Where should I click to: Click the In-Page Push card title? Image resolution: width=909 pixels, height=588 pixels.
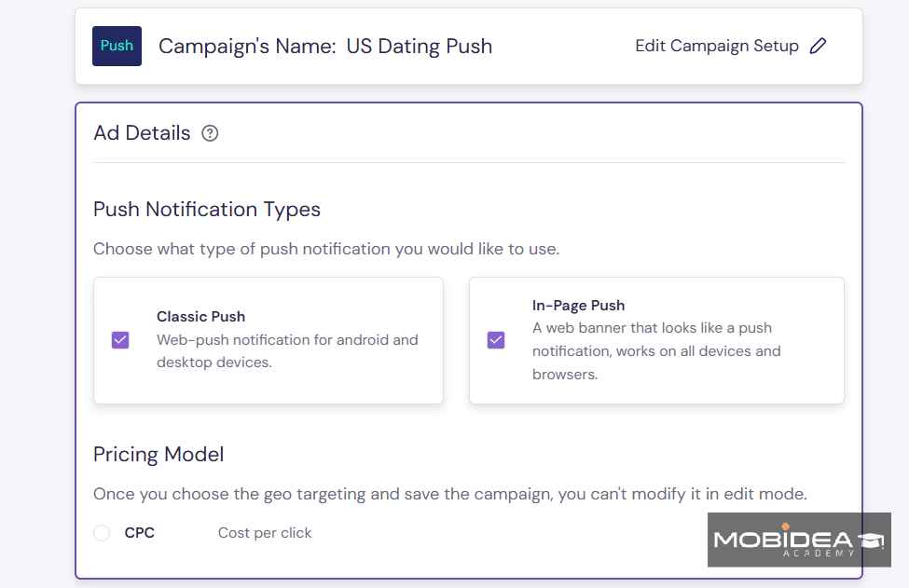(578, 306)
